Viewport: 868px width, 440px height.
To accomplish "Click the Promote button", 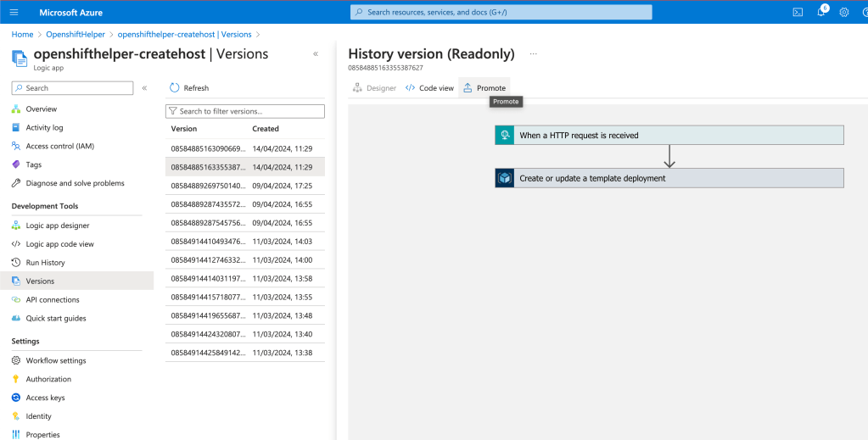I will pyautogui.click(x=484, y=88).
